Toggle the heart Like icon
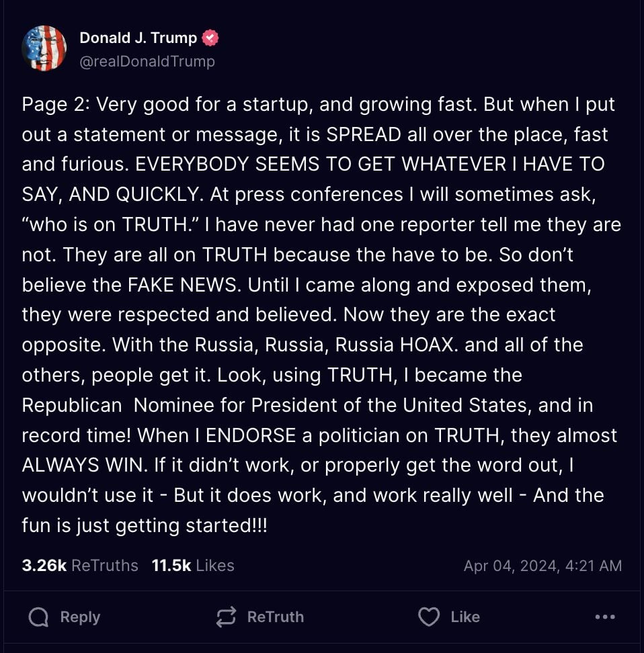This screenshot has height=653, width=644. [429, 617]
